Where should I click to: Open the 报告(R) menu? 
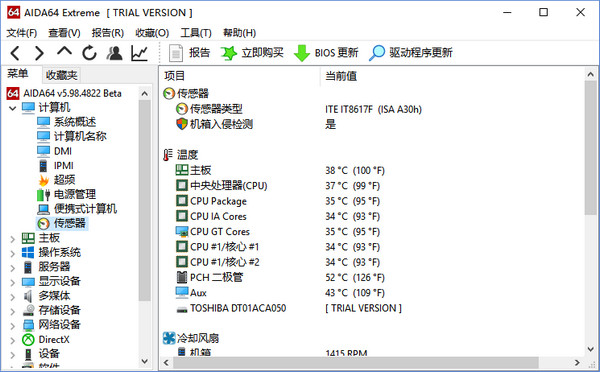pyautogui.click(x=108, y=33)
